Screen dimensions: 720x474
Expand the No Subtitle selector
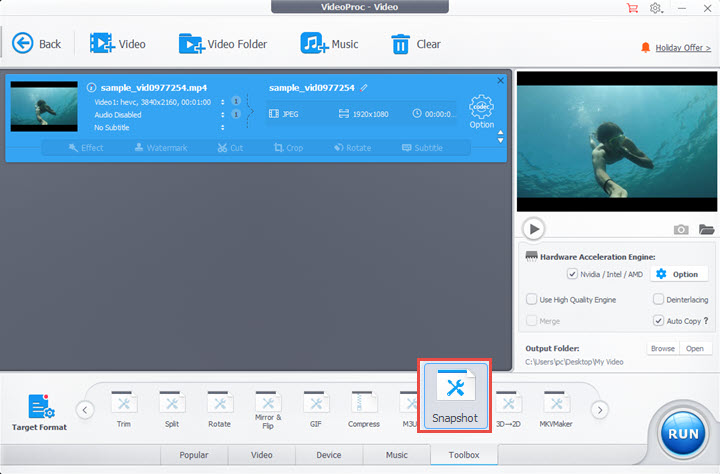pyautogui.click(x=223, y=128)
